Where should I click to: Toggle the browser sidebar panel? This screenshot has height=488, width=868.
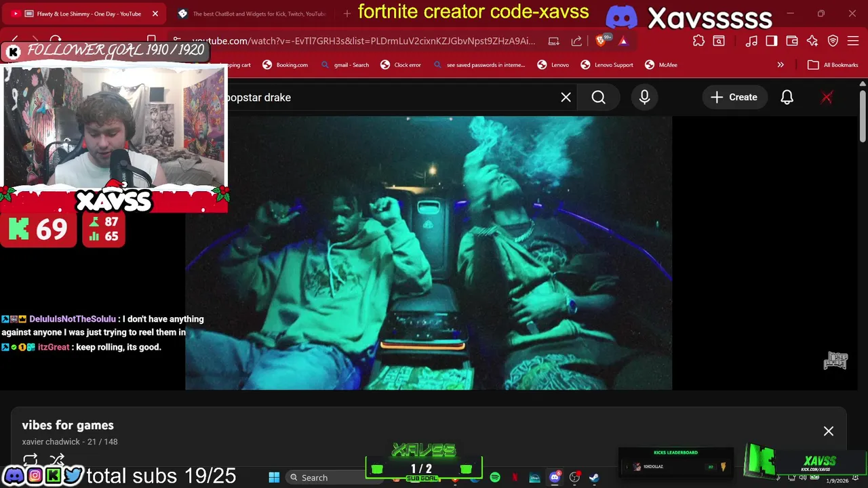click(x=772, y=41)
